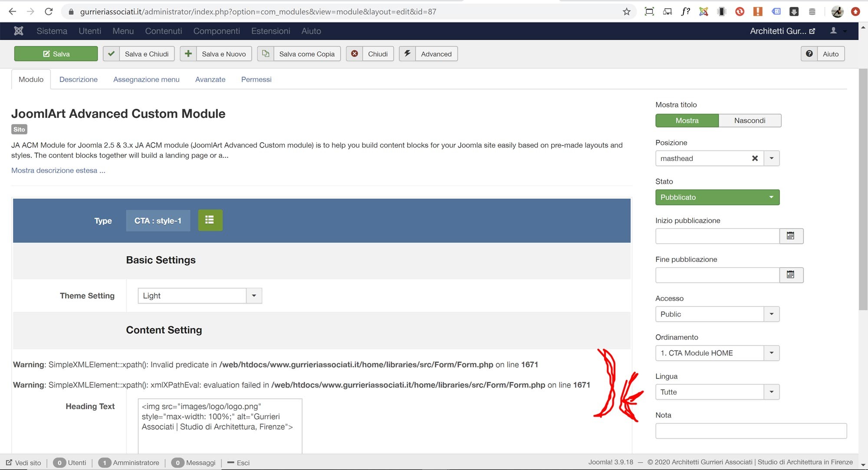Image resolution: width=868 pixels, height=470 pixels.
Task: Click the green list icon beside CTA style-1
Action: (x=210, y=220)
